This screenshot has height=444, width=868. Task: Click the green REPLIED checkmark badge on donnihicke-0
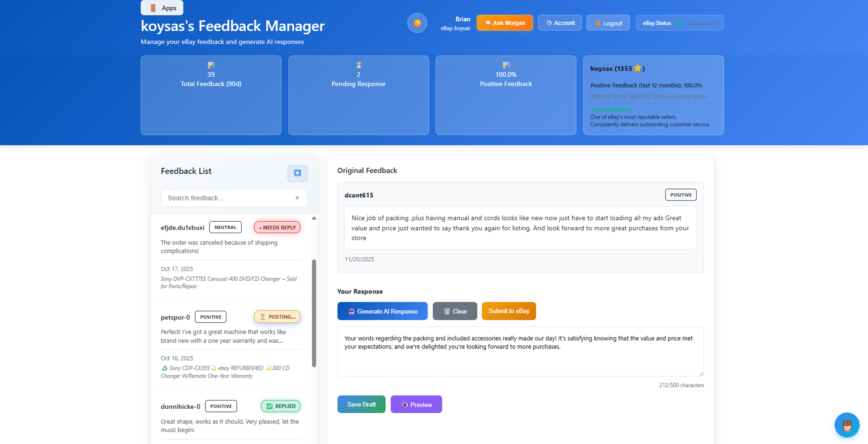280,406
